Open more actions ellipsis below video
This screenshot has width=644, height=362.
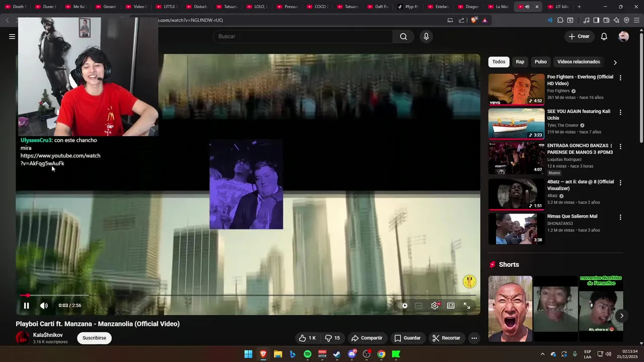[x=474, y=338]
